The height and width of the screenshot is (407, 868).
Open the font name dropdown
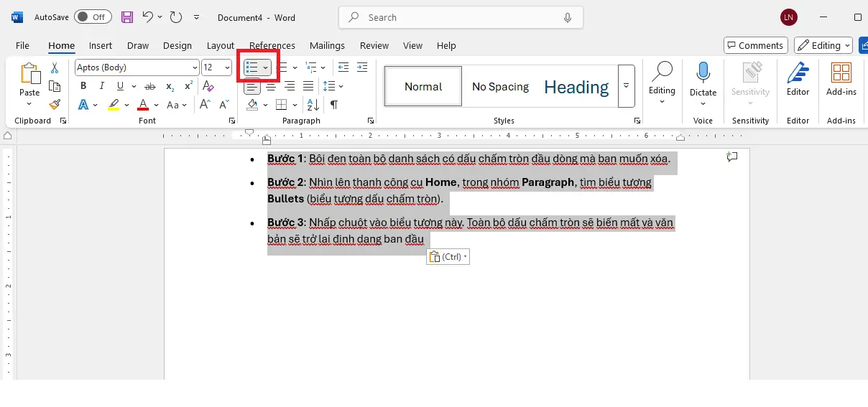[195, 67]
